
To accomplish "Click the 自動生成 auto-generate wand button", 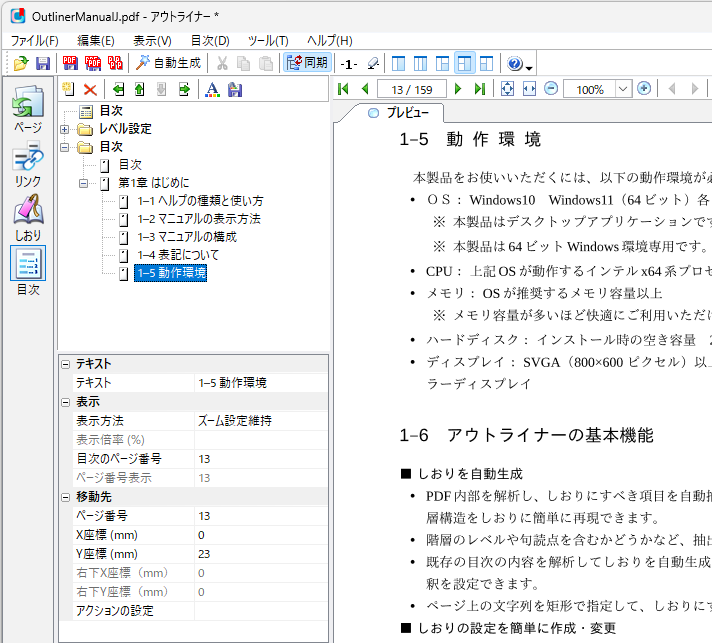I will pos(168,63).
